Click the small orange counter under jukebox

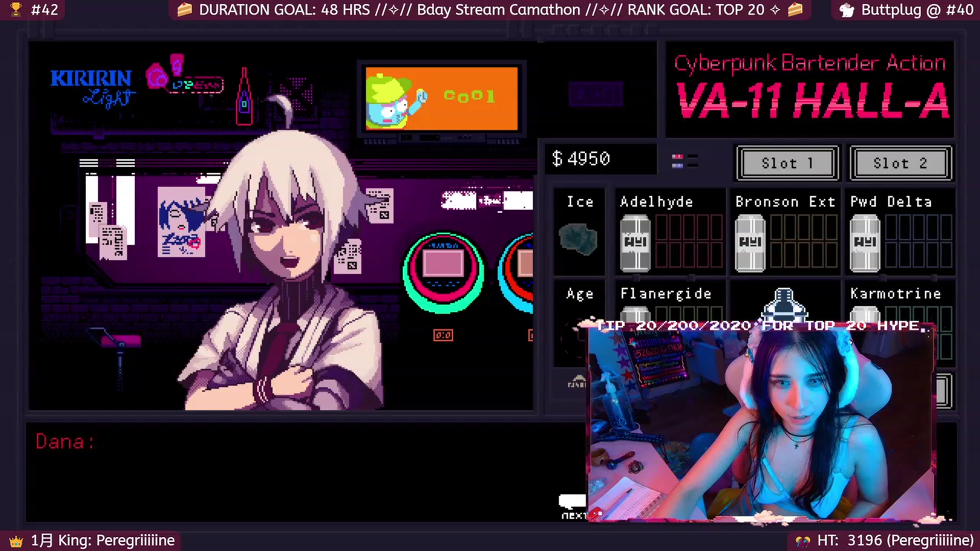[x=443, y=335]
